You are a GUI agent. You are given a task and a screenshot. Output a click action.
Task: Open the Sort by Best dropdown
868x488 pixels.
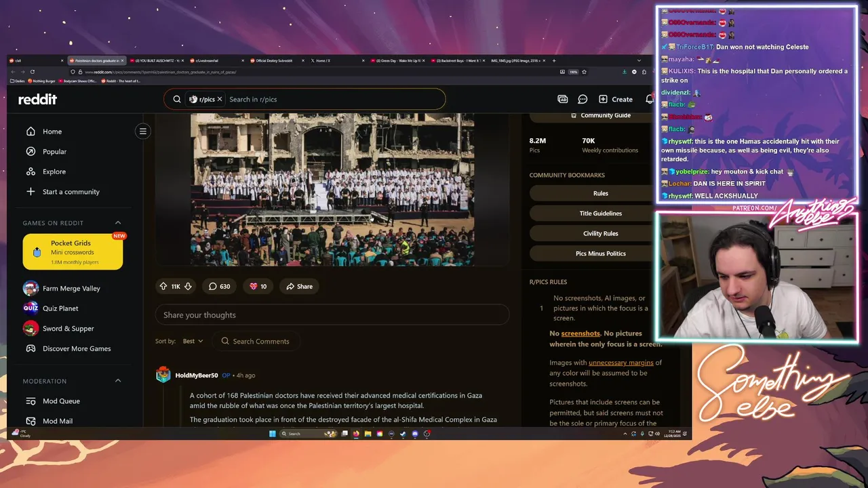(193, 341)
